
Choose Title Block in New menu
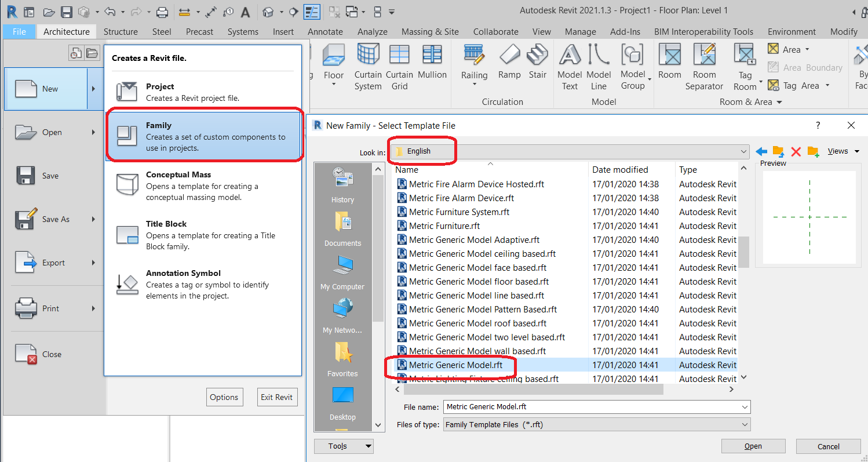tap(203, 235)
